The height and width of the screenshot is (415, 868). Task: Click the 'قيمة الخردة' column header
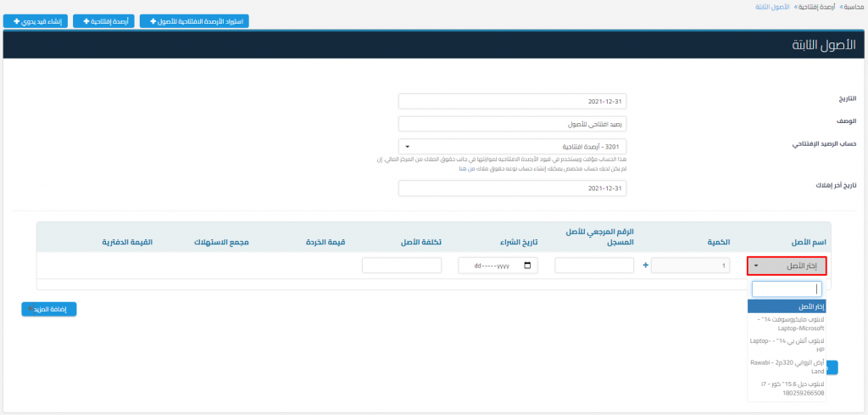tap(326, 242)
